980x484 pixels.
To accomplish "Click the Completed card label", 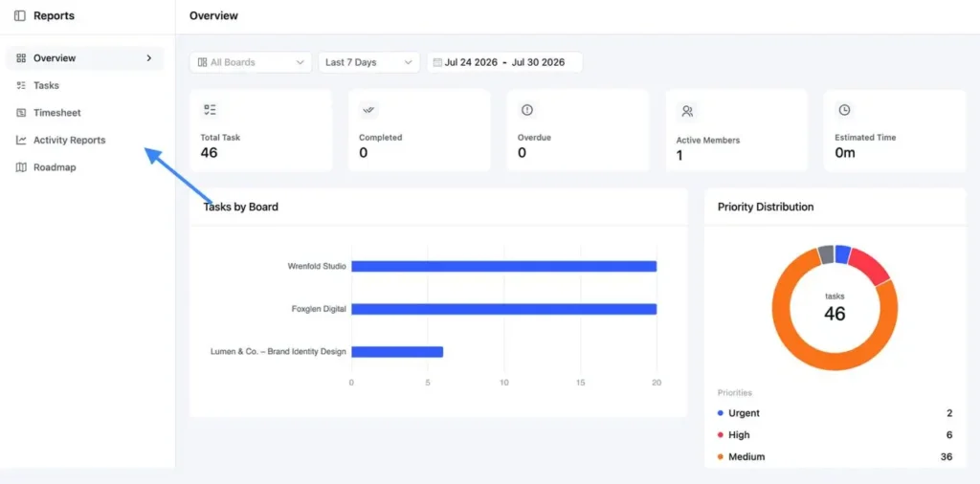I will click(x=381, y=138).
